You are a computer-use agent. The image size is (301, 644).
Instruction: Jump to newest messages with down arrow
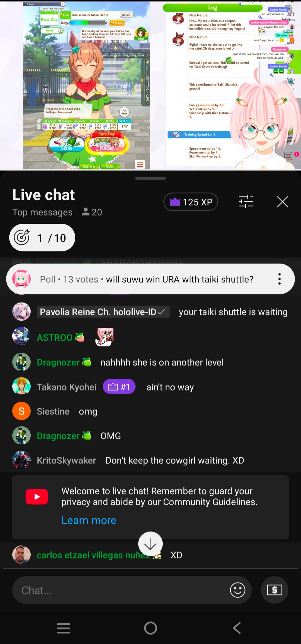tap(150, 544)
